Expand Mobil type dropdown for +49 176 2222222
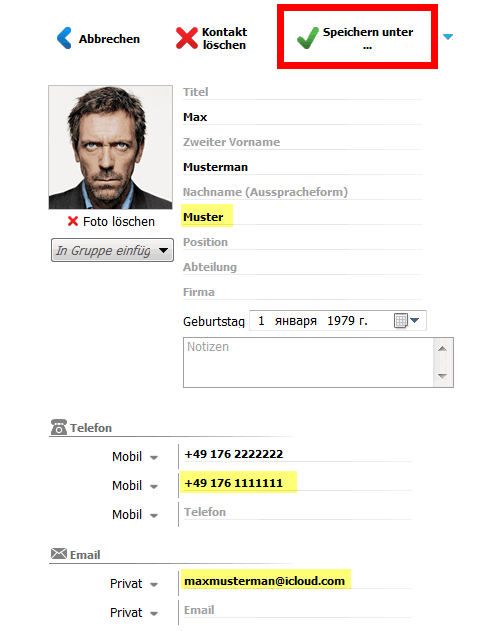 [154, 458]
